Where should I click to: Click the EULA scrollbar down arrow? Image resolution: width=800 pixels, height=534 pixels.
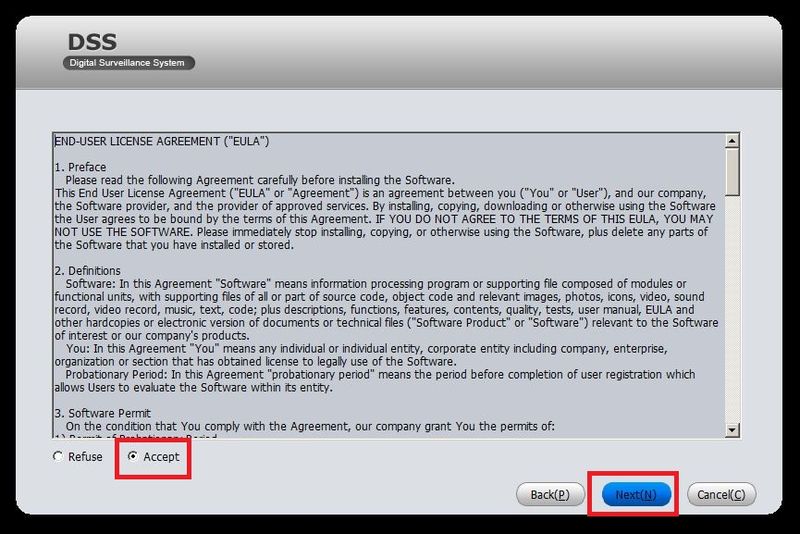click(x=732, y=430)
